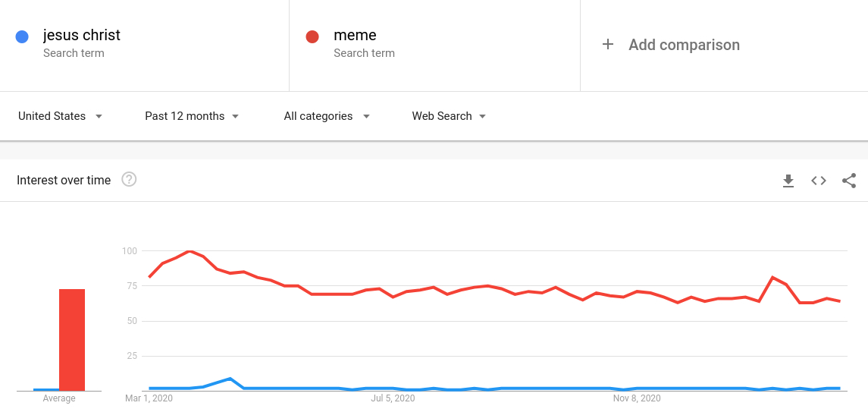Click the Add comparison button
The image size is (868, 409).
pos(671,45)
